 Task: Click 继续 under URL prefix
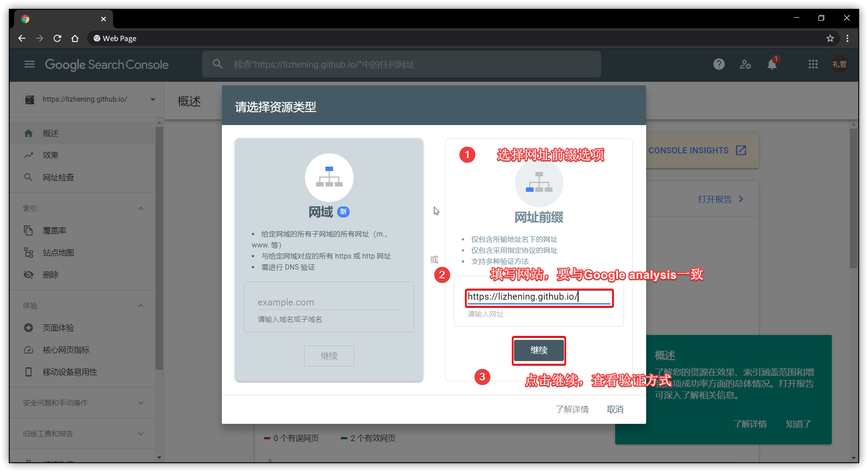(x=539, y=350)
